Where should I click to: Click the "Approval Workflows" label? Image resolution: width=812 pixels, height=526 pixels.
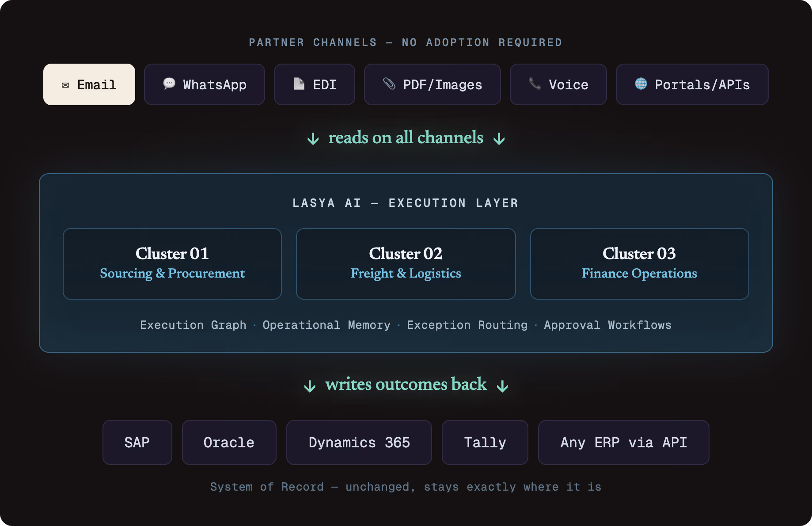point(608,325)
